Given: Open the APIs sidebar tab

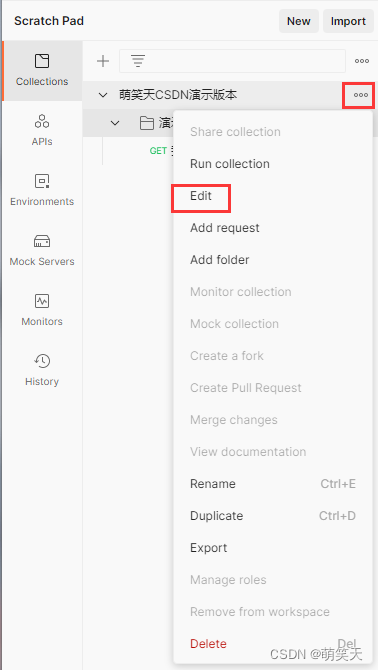Looking at the screenshot, I should [x=42, y=131].
